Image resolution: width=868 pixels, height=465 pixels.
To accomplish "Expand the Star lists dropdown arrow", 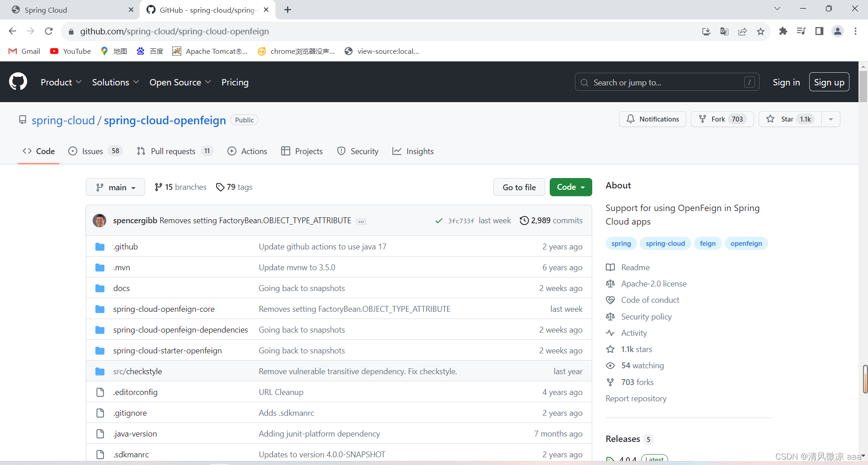I will pos(831,119).
